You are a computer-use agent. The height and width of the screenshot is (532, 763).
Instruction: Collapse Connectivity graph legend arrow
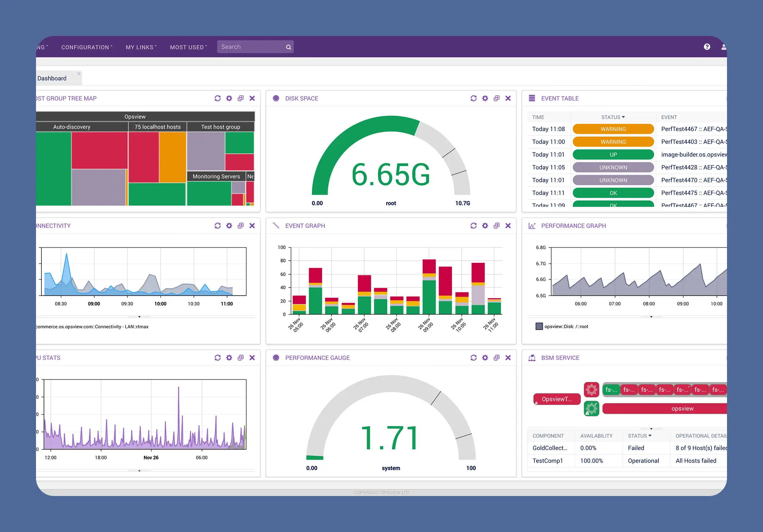coord(139,317)
